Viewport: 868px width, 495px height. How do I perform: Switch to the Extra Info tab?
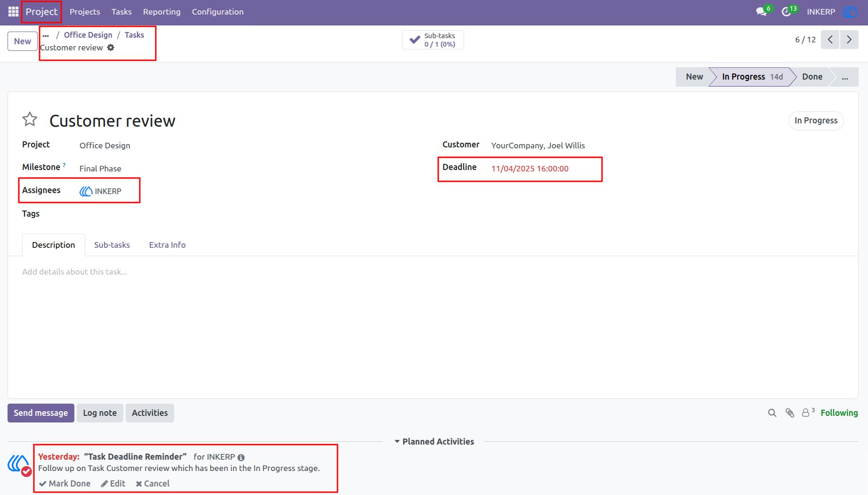(x=167, y=245)
